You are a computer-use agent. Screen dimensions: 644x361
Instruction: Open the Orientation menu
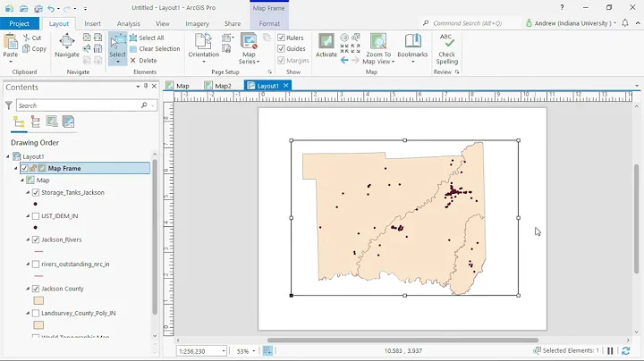204,48
